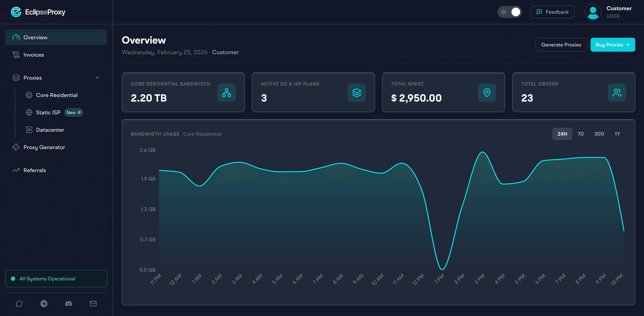Toggle the user avatar icon
The height and width of the screenshot is (316, 644).
593,12
